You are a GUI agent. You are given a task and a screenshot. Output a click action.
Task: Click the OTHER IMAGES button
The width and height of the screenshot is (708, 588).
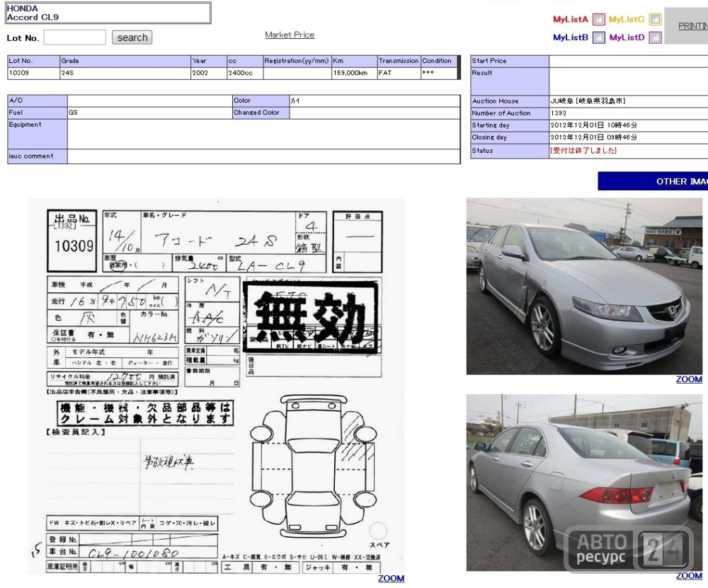point(653,181)
